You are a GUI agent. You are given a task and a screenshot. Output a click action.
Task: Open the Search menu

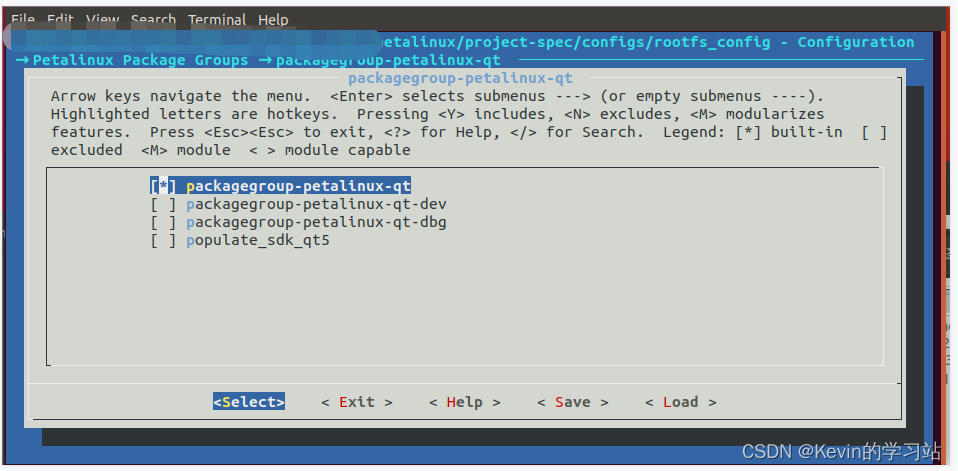pyautogui.click(x=153, y=20)
